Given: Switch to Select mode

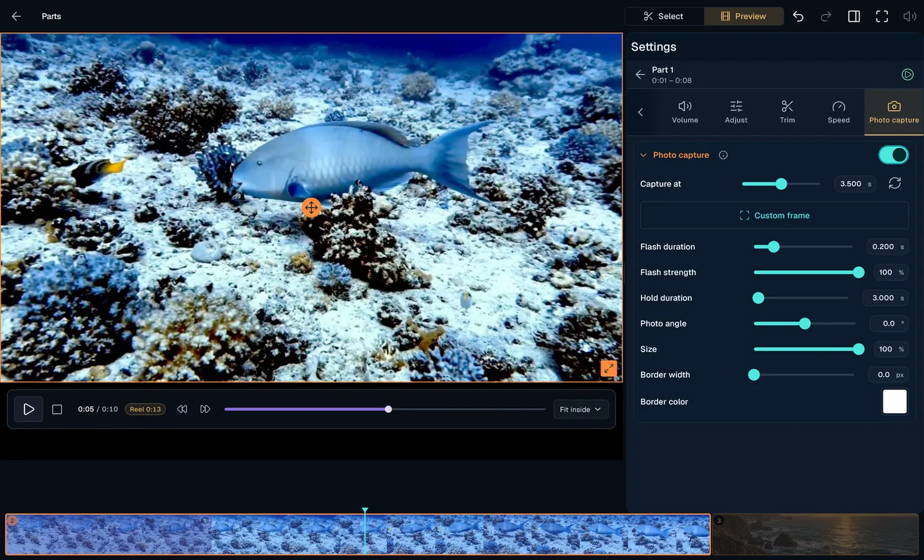Looking at the screenshot, I should tap(664, 16).
